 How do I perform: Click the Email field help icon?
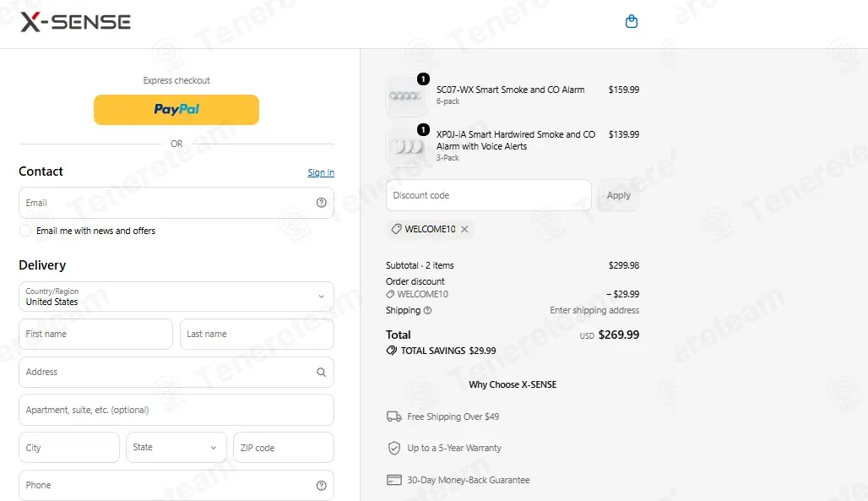pyautogui.click(x=321, y=203)
